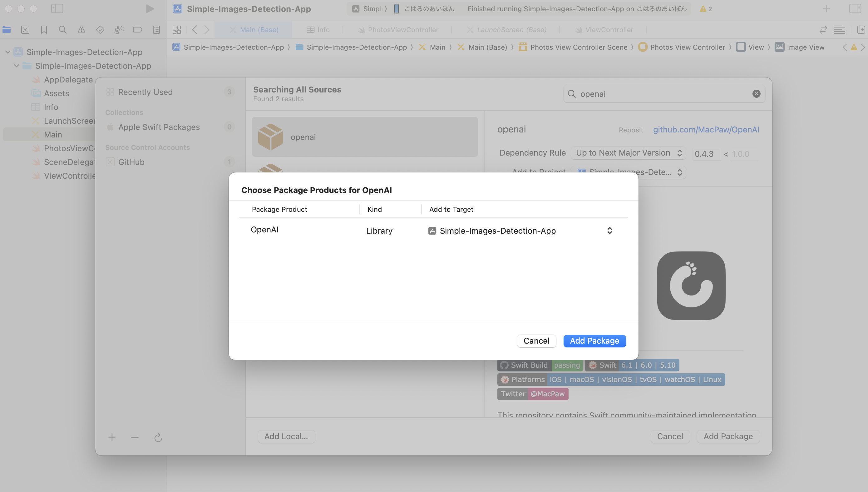Viewport: 868px width, 492px height.
Task: Open the Find navigator magnifier icon
Action: [62, 30]
